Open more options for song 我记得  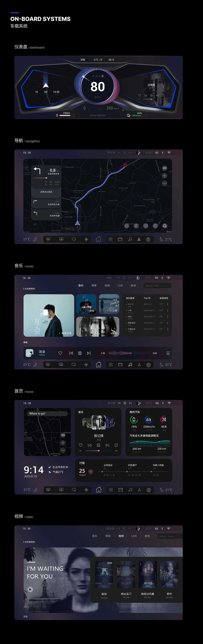pos(167,304)
